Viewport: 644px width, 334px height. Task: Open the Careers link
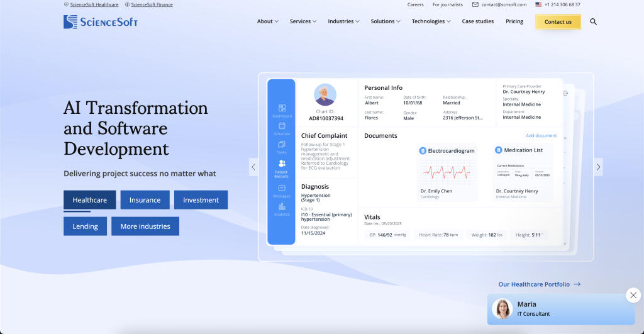(x=415, y=4)
